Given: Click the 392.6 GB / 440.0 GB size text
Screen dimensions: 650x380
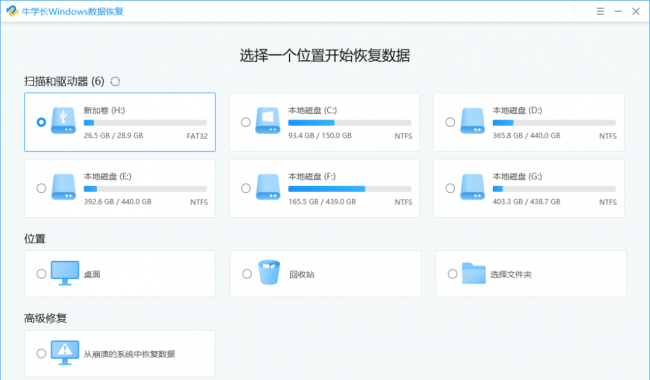Looking at the screenshot, I should [x=118, y=202].
